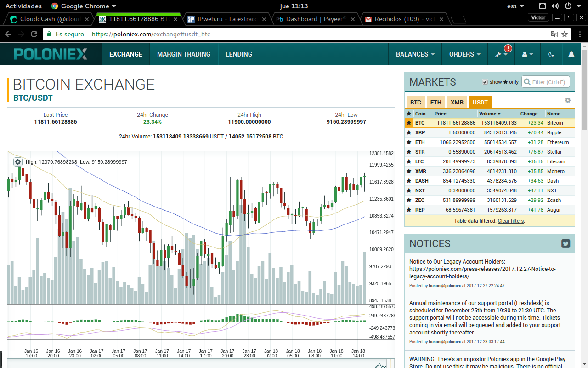Sort markets by the Name column
The height and width of the screenshot is (368, 588).
tap(554, 114)
